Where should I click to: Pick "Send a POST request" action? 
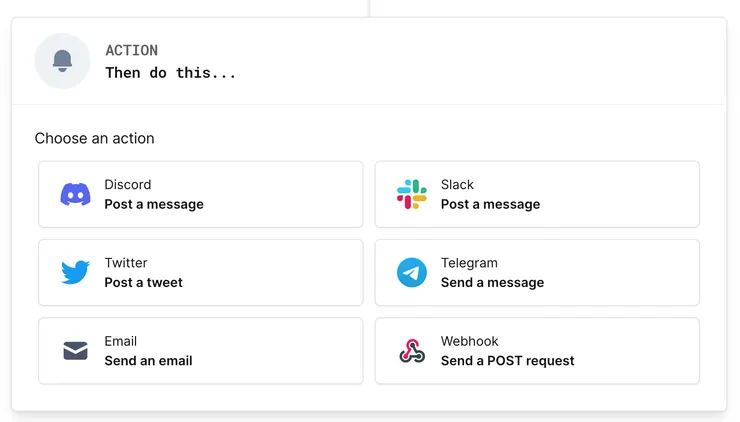[x=507, y=360]
